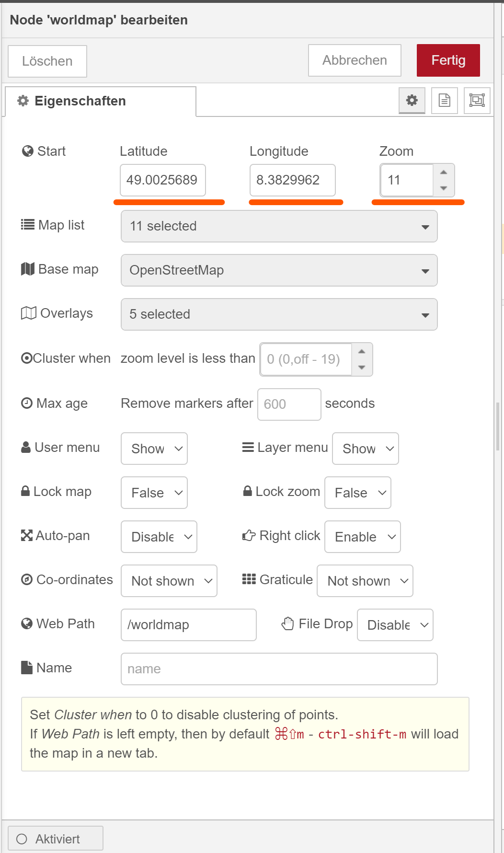
Task: Decrease the cluster zoom level
Action: [362, 367]
